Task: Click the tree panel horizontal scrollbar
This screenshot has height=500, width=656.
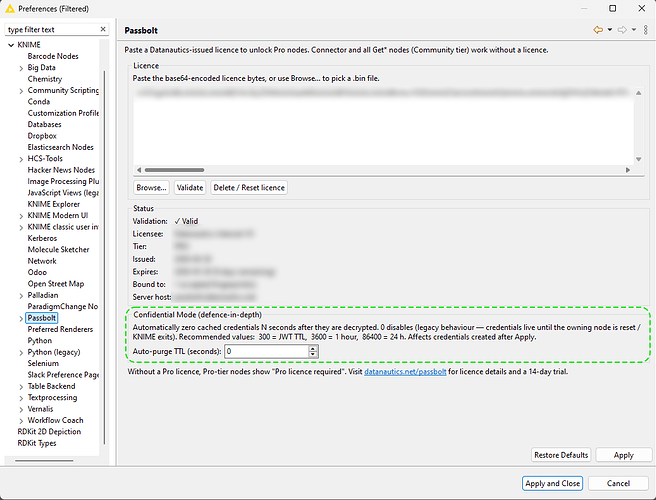Action: point(44,461)
